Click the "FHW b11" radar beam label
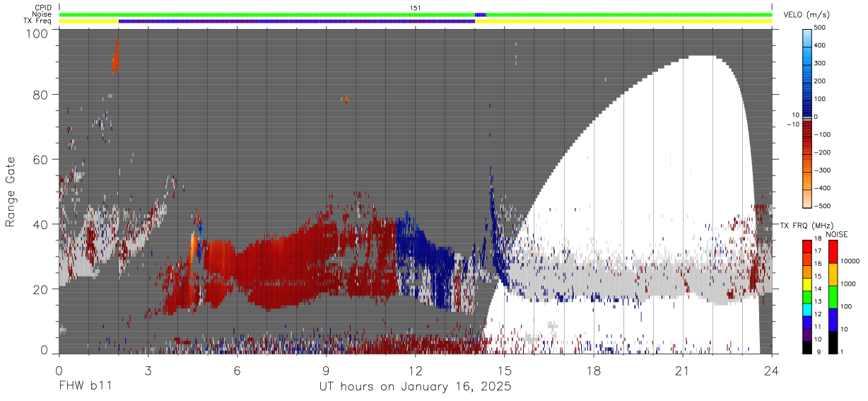This screenshot has height=401, width=868. coord(86,387)
